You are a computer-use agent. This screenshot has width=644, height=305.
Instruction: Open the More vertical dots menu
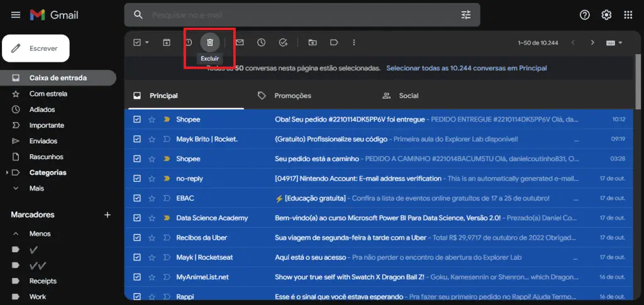[354, 42]
